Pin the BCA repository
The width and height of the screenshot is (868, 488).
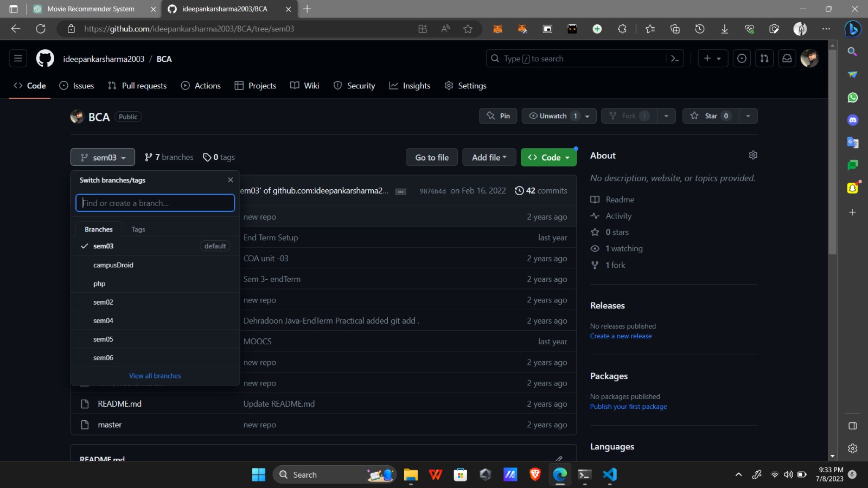(x=498, y=116)
